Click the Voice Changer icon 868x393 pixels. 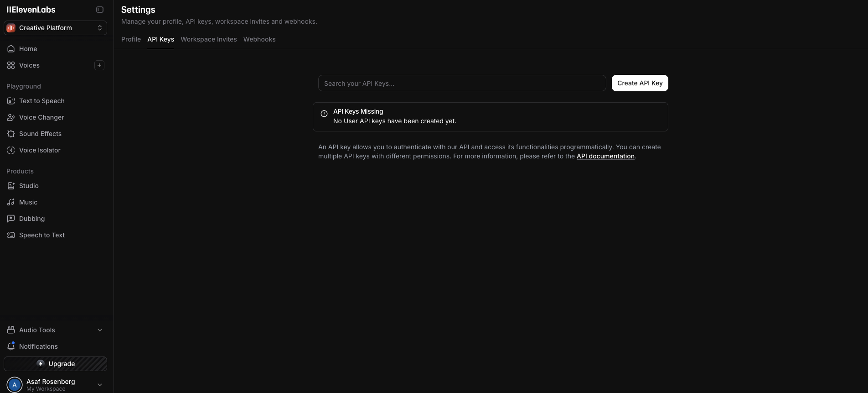[x=11, y=117]
